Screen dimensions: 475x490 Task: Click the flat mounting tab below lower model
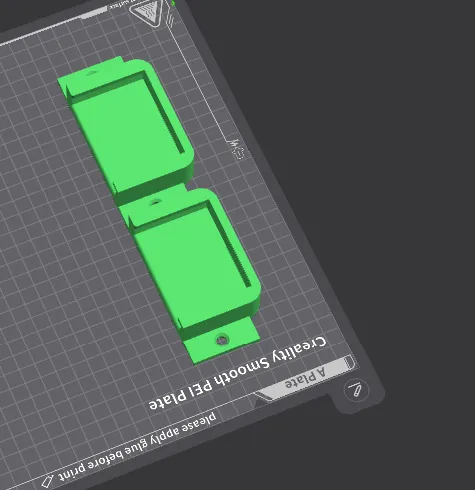point(221,341)
